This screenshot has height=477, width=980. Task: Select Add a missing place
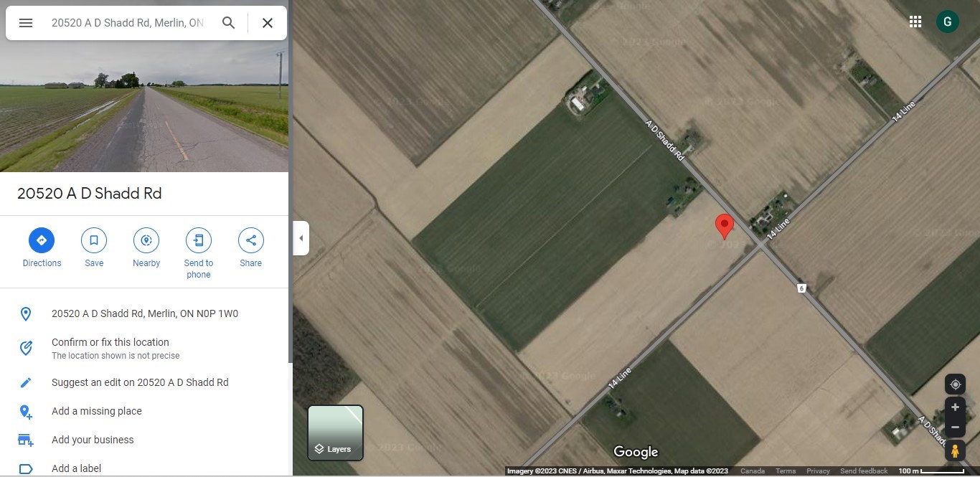[97, 411]
